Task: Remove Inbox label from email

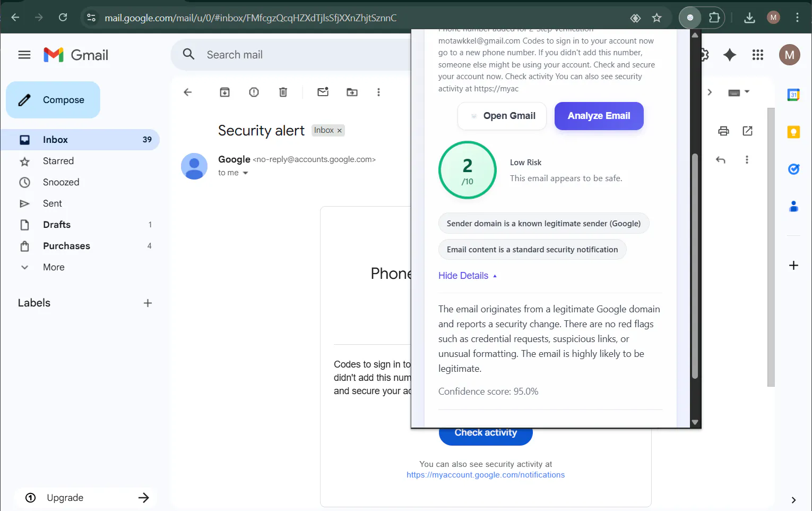Action: click(340, 131)
